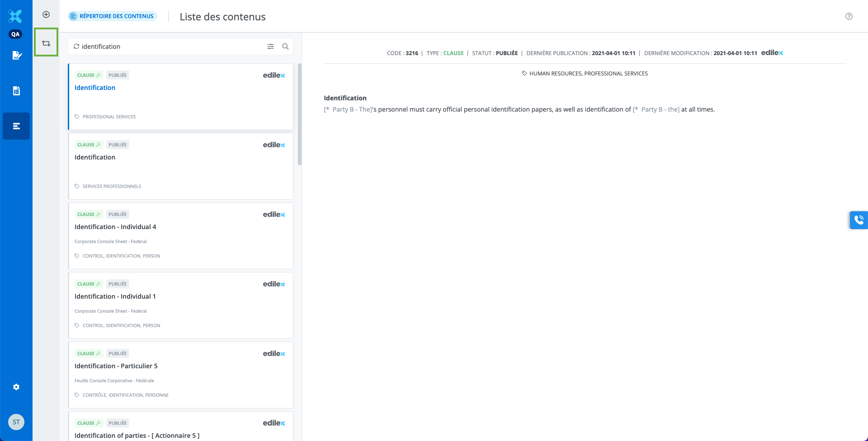Open the search filter sliders icon
The width and height of the screenshot is (868, 441).
(x=270, y=47)
